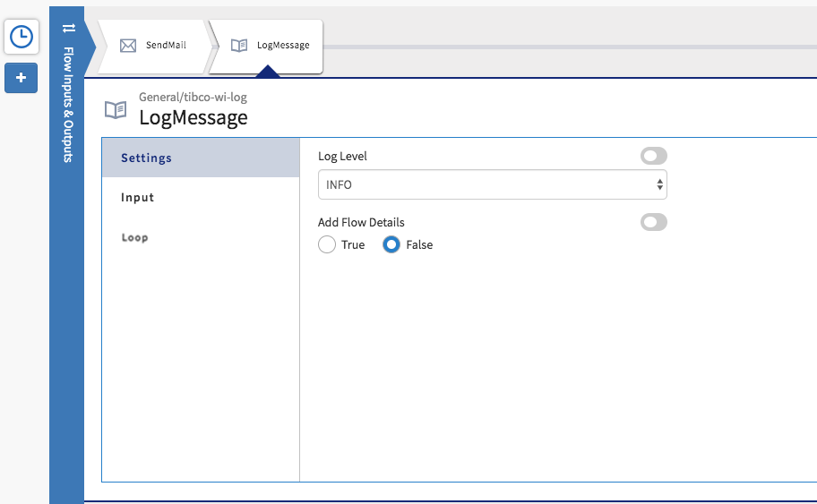The width and height of the screenshot is (817, 504).
Task: Switch to the Settings tab
Action: point(201,158)
